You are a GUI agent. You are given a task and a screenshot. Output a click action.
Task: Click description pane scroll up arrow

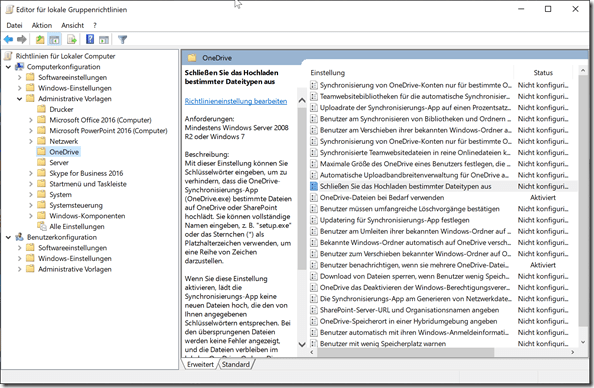click(x=302, y=100)
